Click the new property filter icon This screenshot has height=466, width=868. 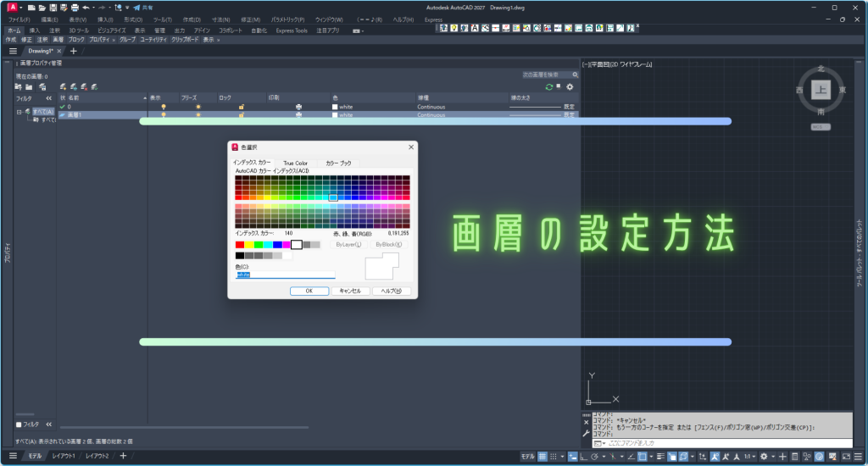[x=19, y=87]
